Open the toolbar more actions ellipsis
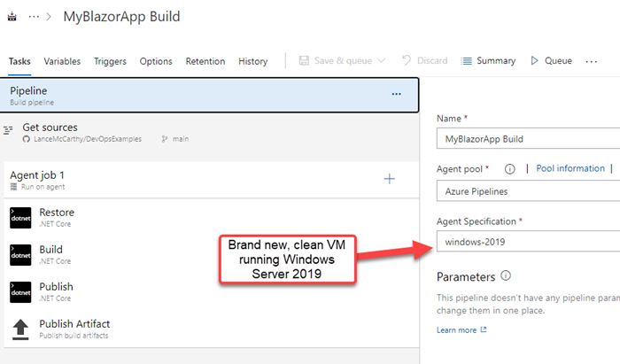This screenshot has width=620, height=364. pos(591,61)
